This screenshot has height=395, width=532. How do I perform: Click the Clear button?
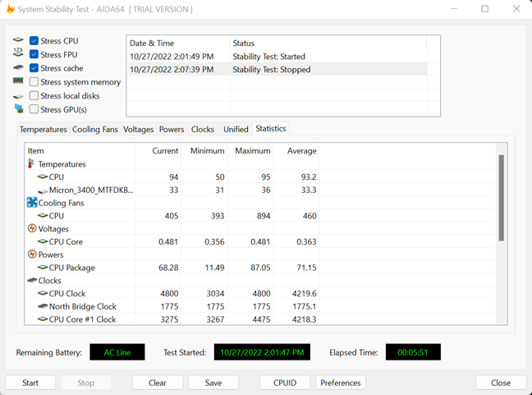158,383
